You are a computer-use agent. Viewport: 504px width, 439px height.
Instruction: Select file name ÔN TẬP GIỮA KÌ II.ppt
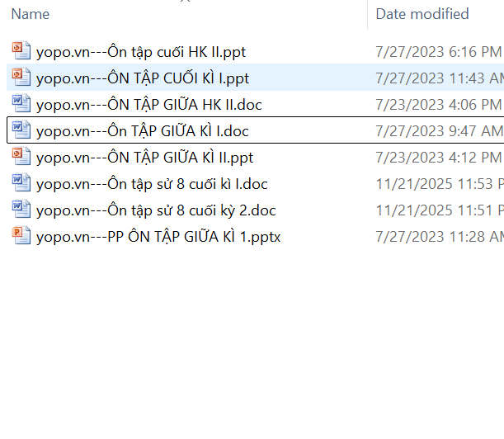tap(145, 158)
